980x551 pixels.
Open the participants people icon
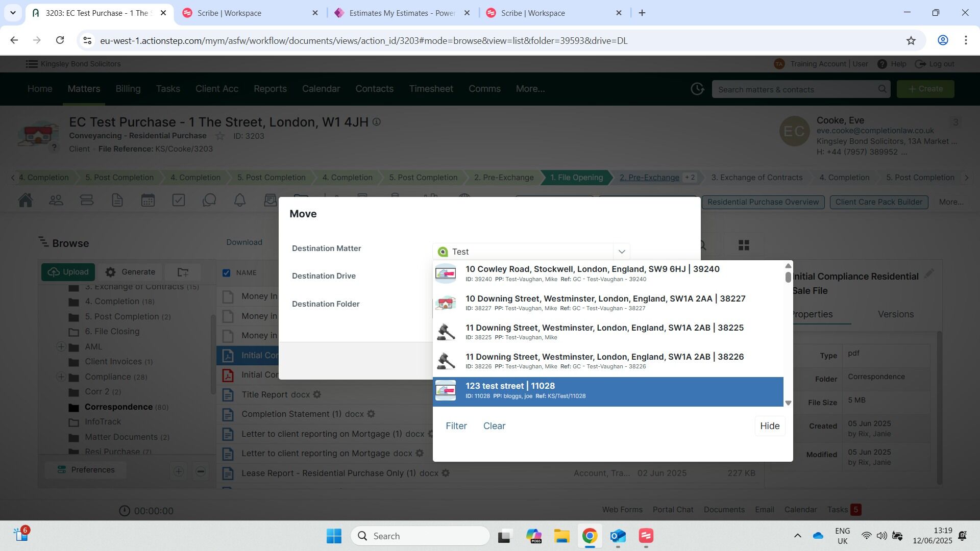pyautogui.click(x=56, y=200)
